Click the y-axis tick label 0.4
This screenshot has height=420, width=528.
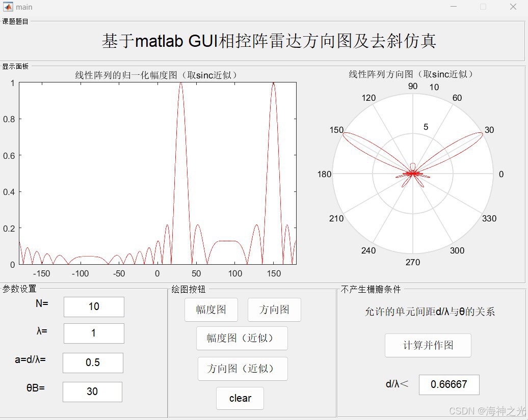9,192
